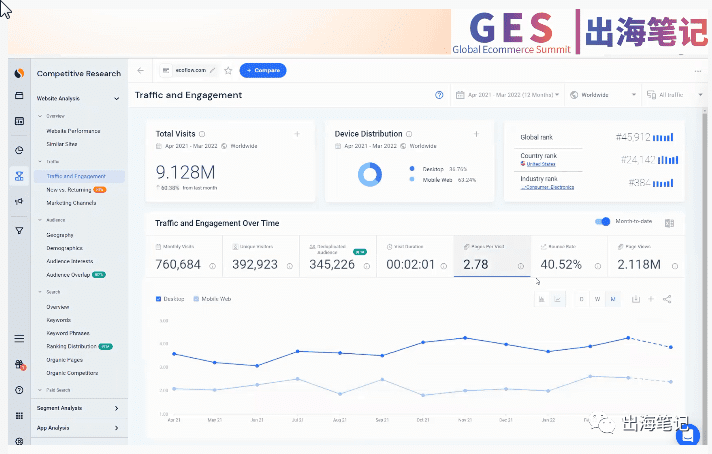Download the chart image
The height and width of the screenshot is (454, 712).
636,299
